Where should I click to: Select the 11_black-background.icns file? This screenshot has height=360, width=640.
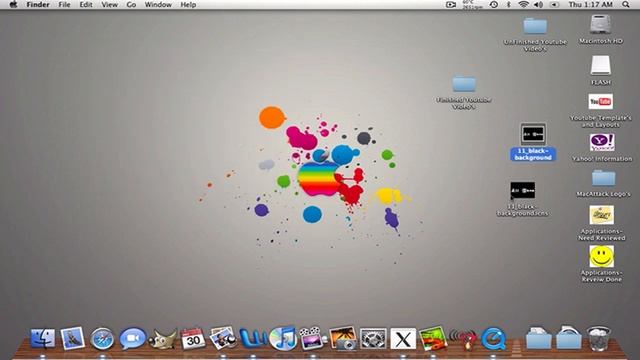pos(522,190)
